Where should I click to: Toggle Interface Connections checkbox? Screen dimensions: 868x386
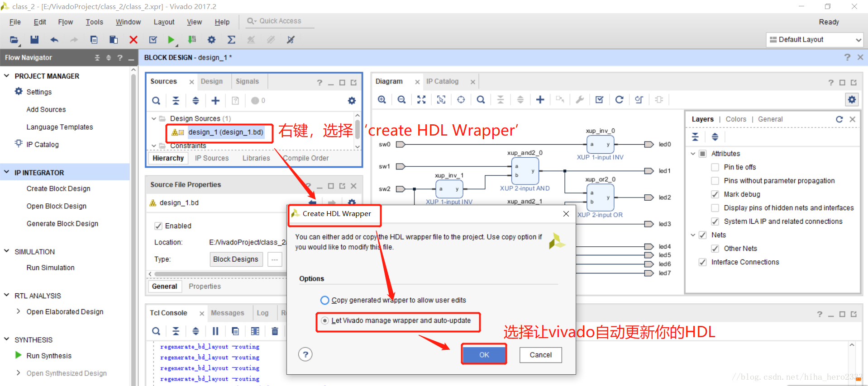coord(703,262)
